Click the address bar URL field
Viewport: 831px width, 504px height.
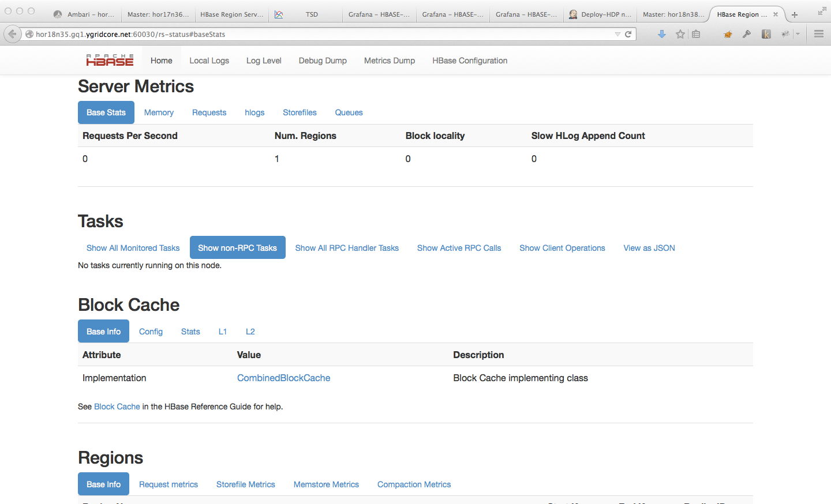coord(317,35)
